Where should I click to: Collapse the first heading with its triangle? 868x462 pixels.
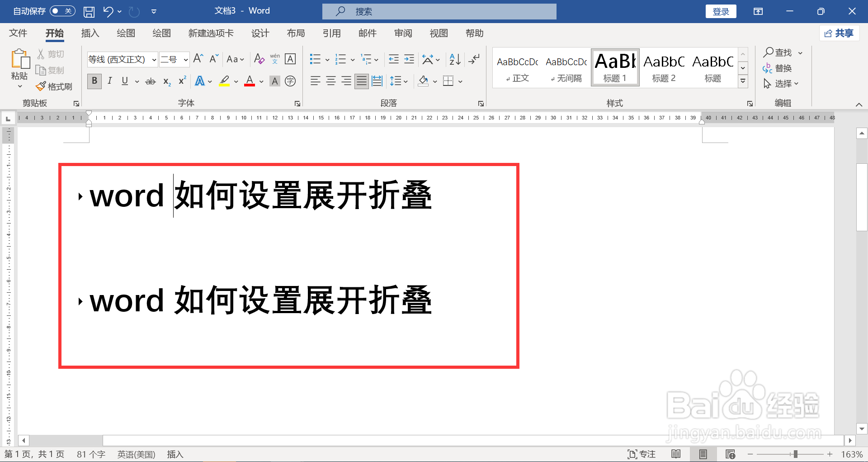point(80,196)
